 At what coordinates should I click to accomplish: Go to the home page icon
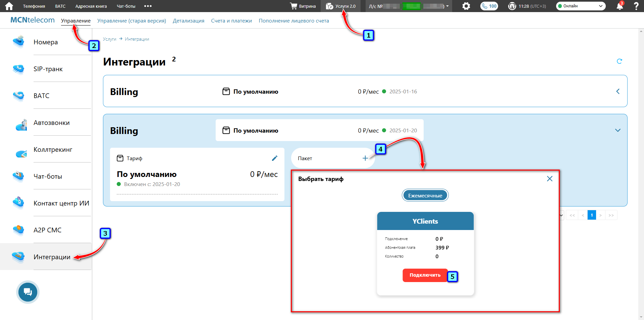click(9, 6)
